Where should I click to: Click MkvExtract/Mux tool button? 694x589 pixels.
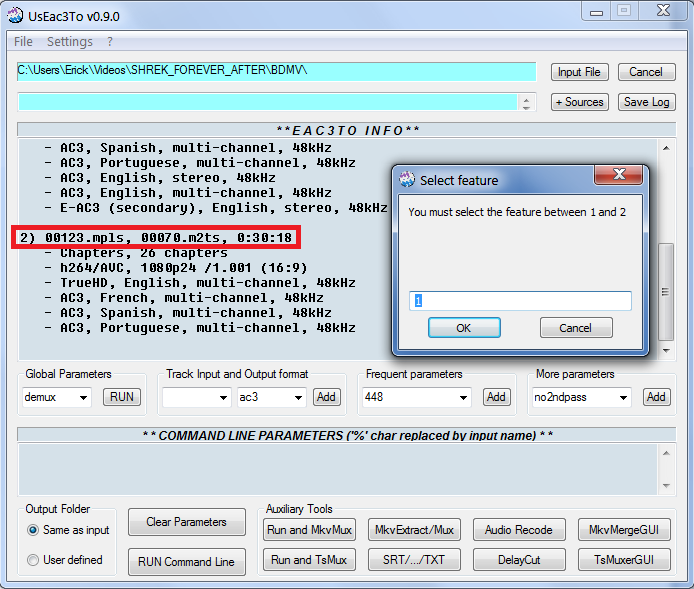tap(414, 530)
